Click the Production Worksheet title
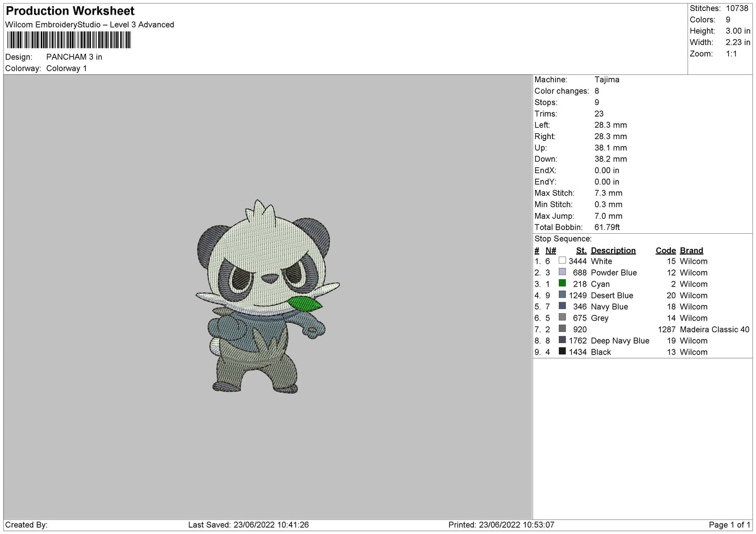 (70, 11)
